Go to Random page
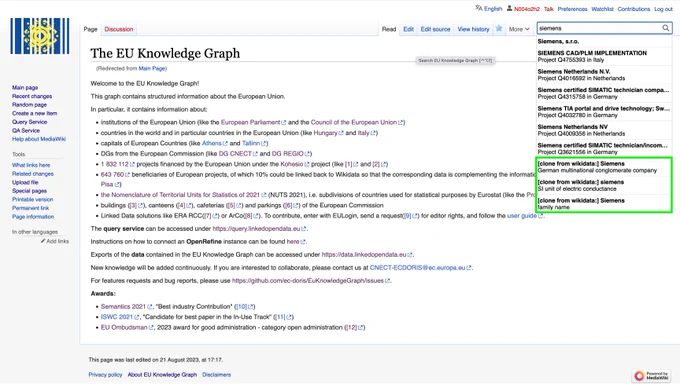Image resolution: width=680 pixels, height=384 pixels. (29, 105)
